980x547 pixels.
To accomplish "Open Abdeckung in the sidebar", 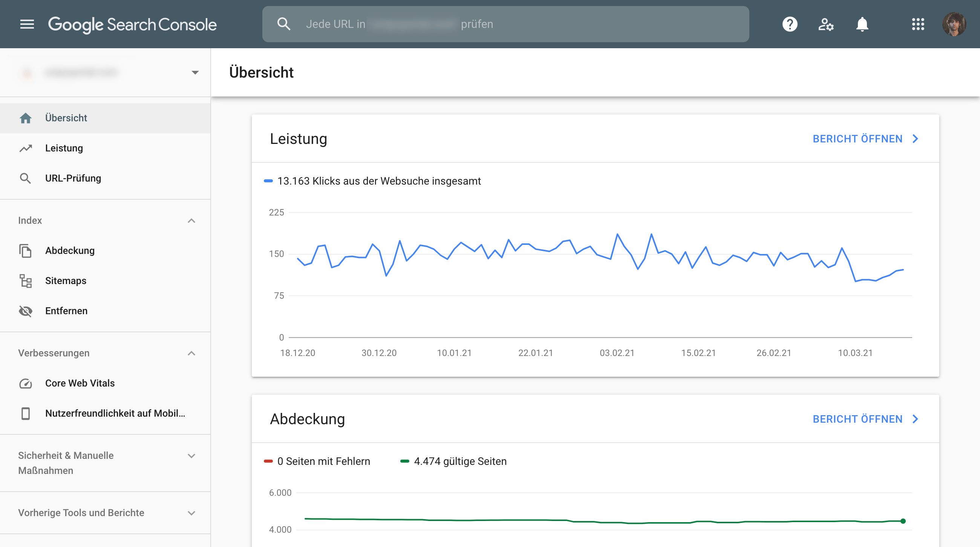I will click(x=70, y=251).
